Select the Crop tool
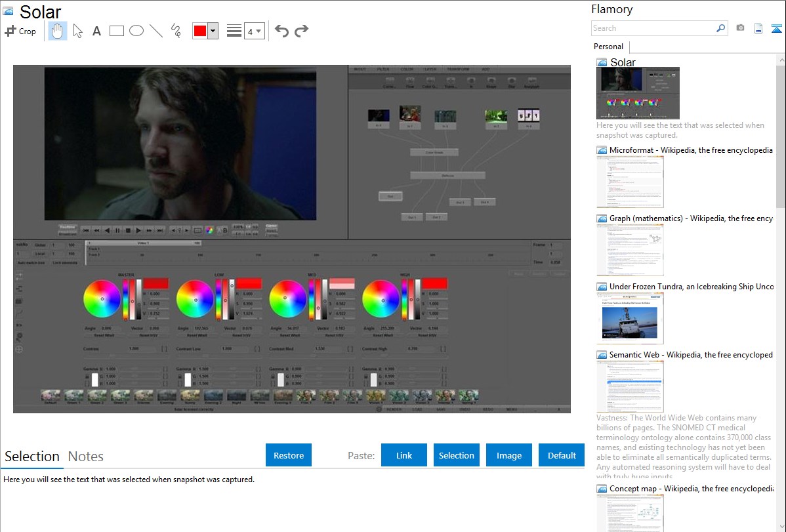Screen dimensions: 786x532 coord(20,31)
